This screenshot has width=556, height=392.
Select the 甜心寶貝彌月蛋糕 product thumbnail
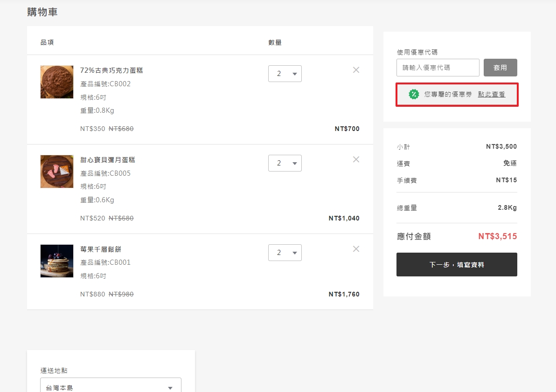pos(56,172)
